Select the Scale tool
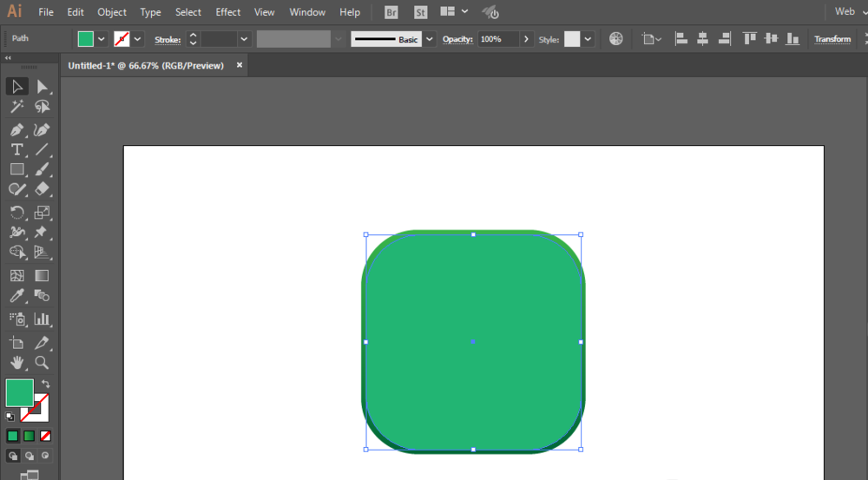Screen dimensions: 868x480 click(42, 213)
